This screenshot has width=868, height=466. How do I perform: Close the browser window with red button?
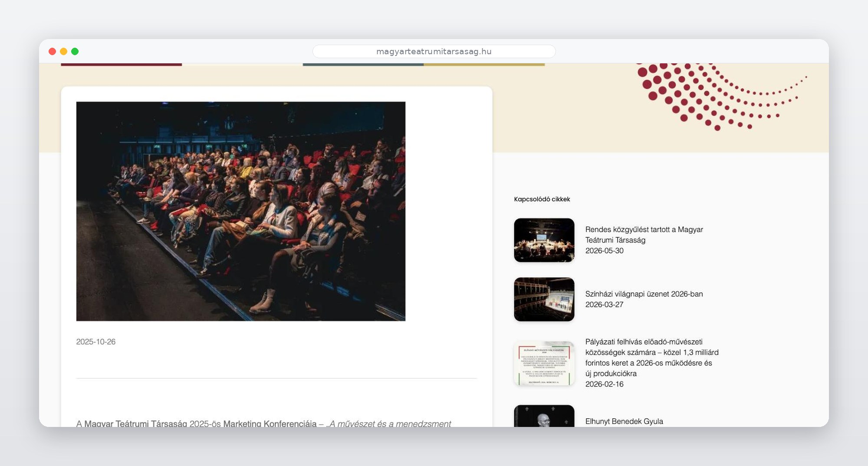click(x=52, y=51)
